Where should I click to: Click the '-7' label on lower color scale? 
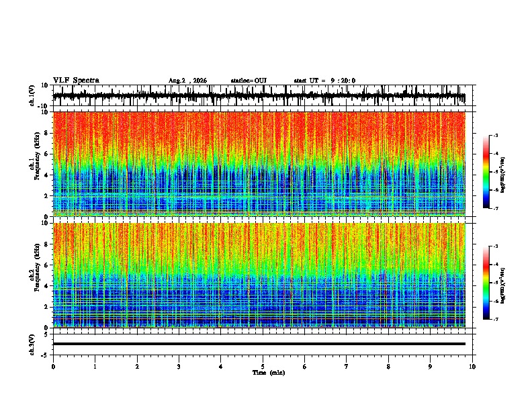tap(495, 319)
